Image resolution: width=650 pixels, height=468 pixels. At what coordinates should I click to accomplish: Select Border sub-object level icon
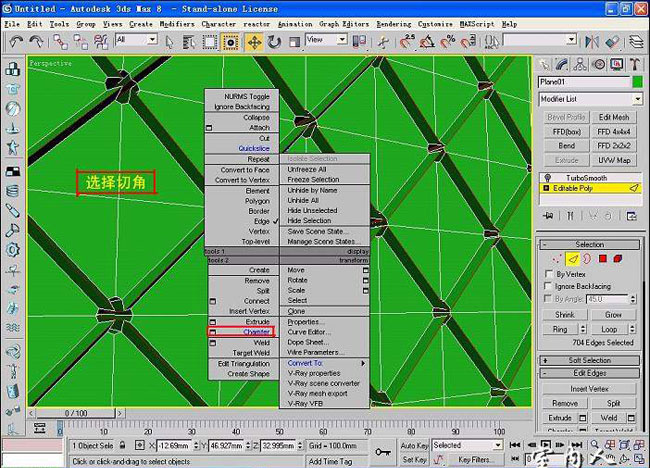587,259
